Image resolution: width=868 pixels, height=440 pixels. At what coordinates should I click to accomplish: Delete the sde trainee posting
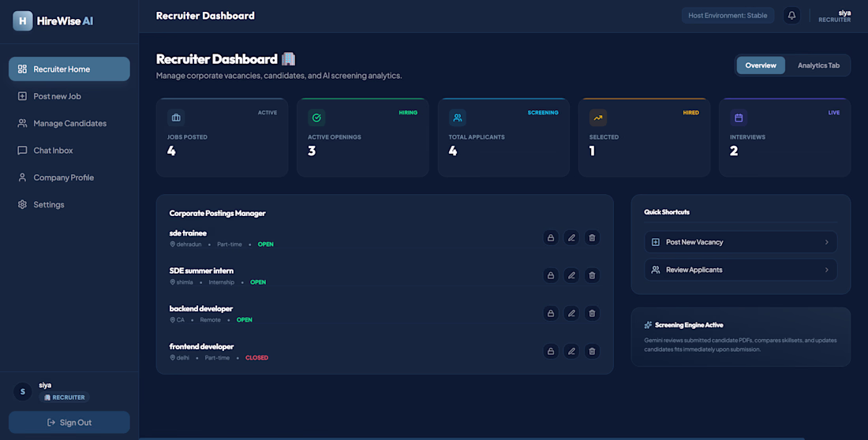tap(592, 237)
